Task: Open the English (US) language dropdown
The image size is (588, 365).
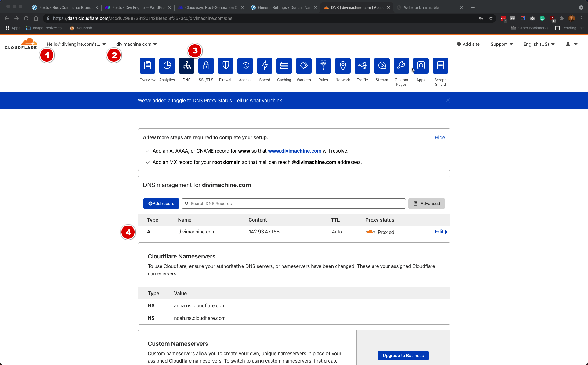Action: tap(539, 44)
